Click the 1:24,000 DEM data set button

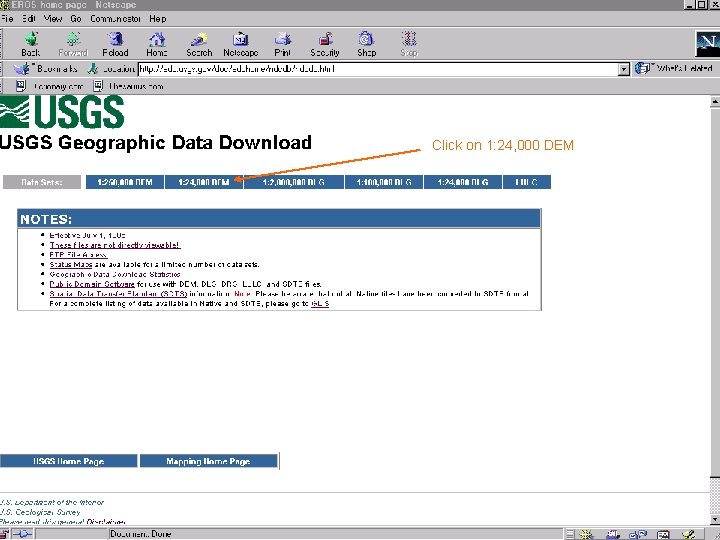[203, 182]
